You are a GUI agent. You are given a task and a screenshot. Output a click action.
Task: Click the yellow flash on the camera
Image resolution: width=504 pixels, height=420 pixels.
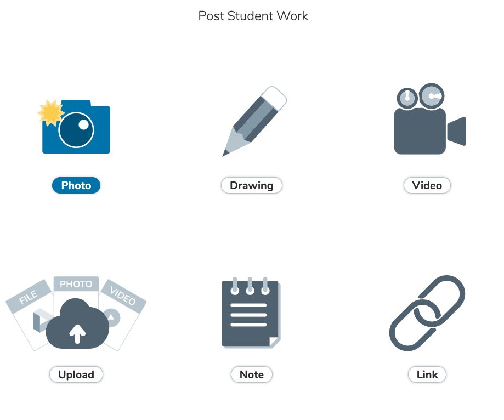pyautogui.click(x=50, y=113)
